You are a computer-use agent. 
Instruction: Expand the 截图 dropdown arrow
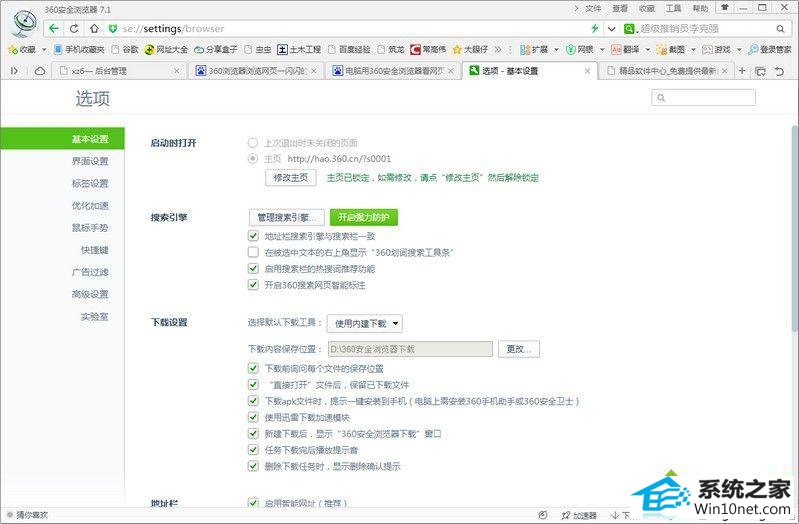[694, 49]
